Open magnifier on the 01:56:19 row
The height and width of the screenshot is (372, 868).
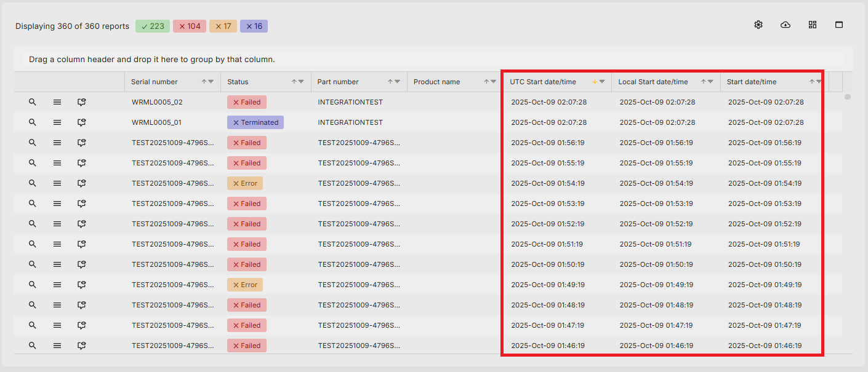point(33,143)
